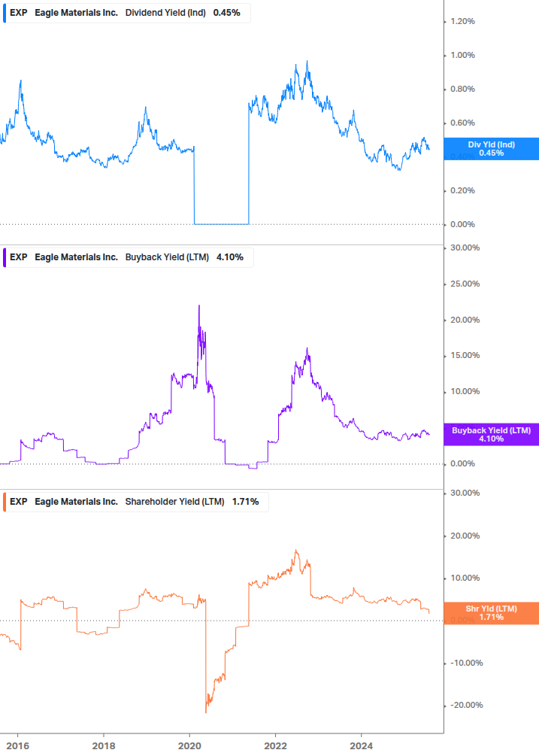539x756 pixels.
Task: Click the 2016 label on the time axis
Action: [x=18, y=746]
